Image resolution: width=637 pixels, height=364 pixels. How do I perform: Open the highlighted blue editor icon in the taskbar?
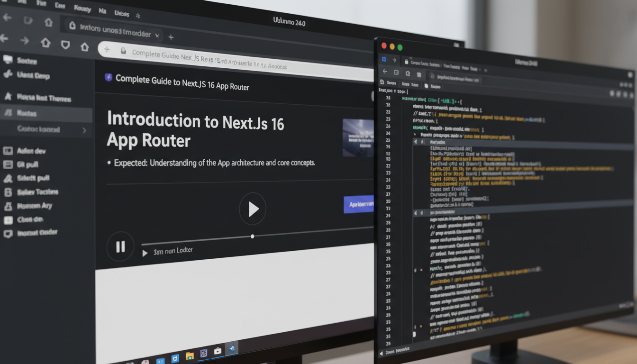(x=232, y=348)
